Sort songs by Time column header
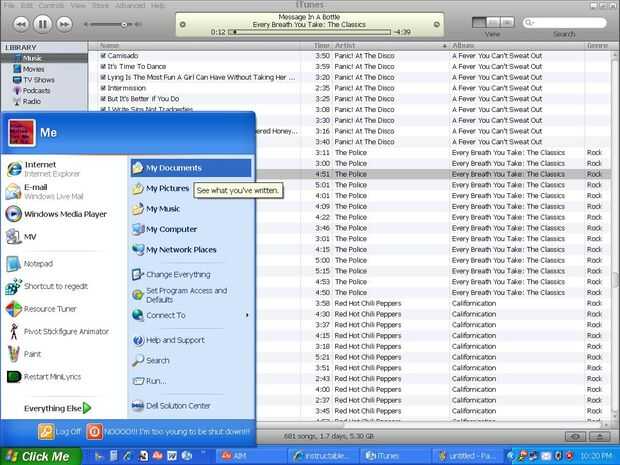The image size is (620, 465). click(x=316, y=46)
